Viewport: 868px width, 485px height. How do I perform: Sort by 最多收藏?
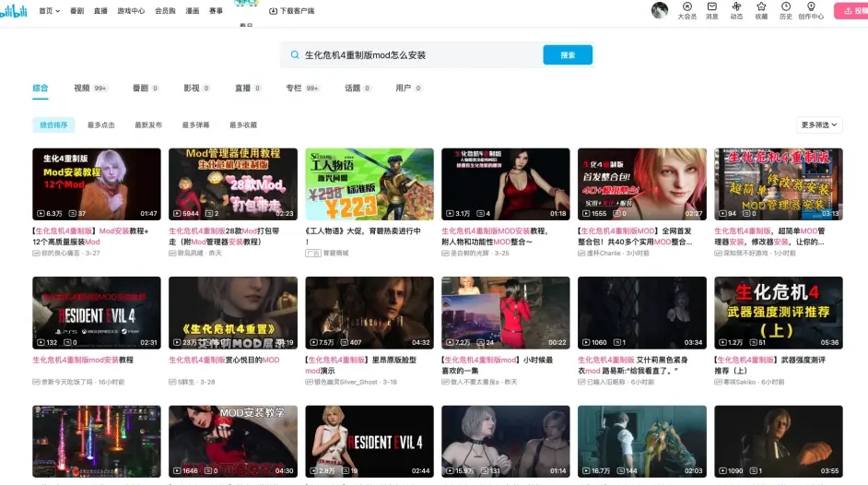pyautogui.click(x=243, y=125)
